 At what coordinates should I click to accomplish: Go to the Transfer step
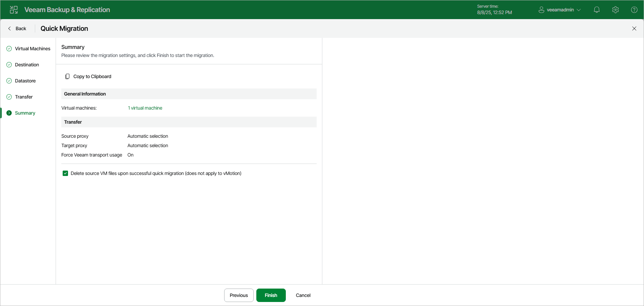click(x=24, y=97)
